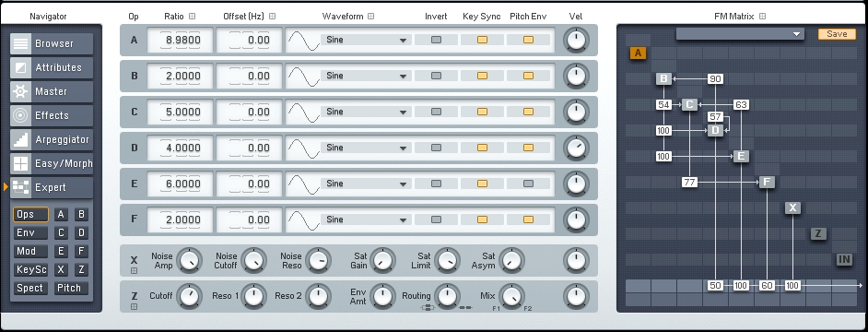Viewport: 868px width, 332px height.
Task: Open the Easy/Morph page icon
Action: click(21, 163)
